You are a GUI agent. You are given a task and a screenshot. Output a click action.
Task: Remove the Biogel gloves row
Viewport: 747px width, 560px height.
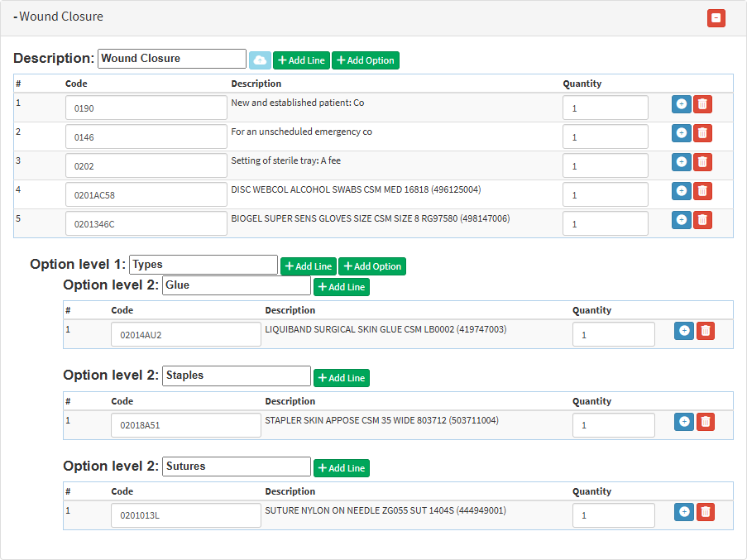tap(702, 220)
